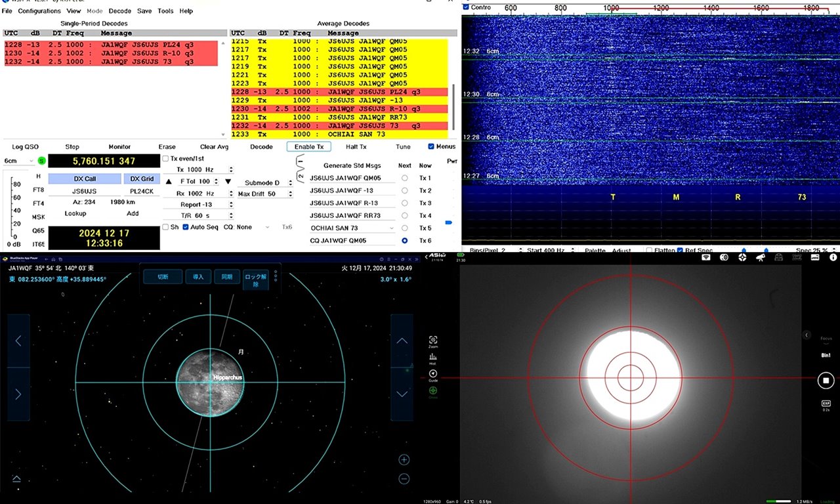Increase F Tol with the up triangle

point(169,182)
